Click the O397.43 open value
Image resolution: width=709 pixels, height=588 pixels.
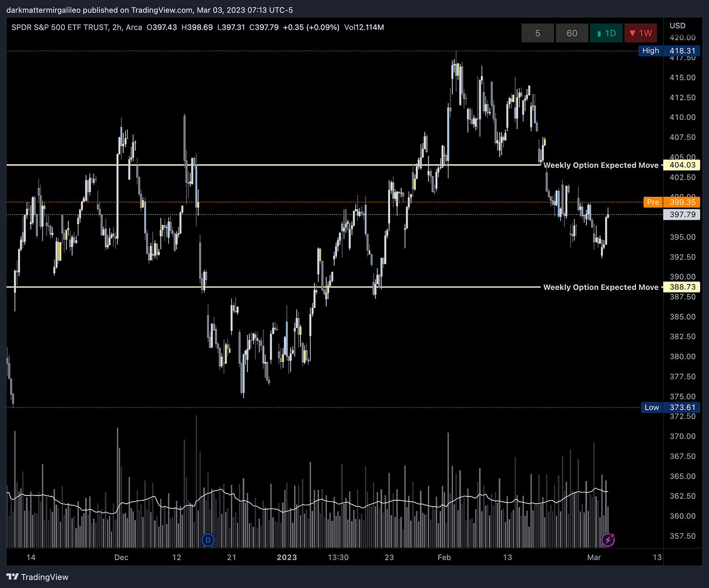(162, 27)
